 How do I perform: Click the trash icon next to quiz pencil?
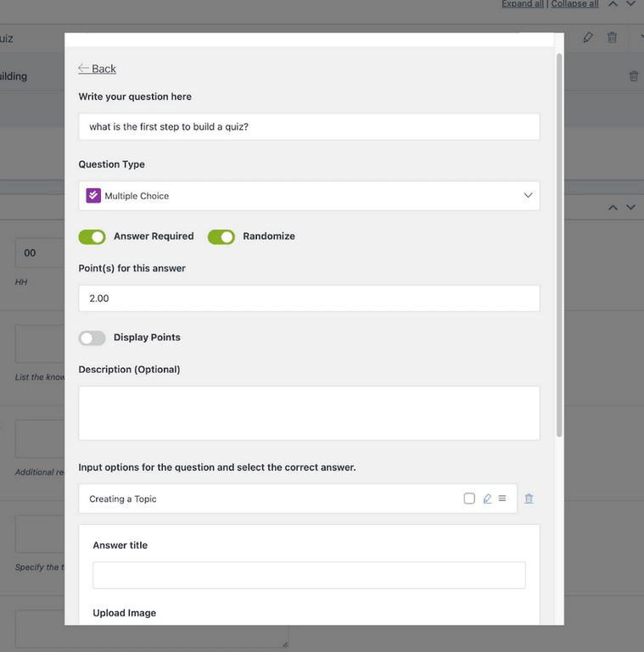pos(612,37)
